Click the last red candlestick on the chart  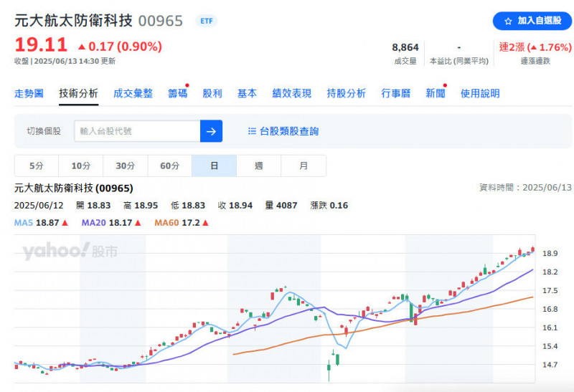click(532, 249)
